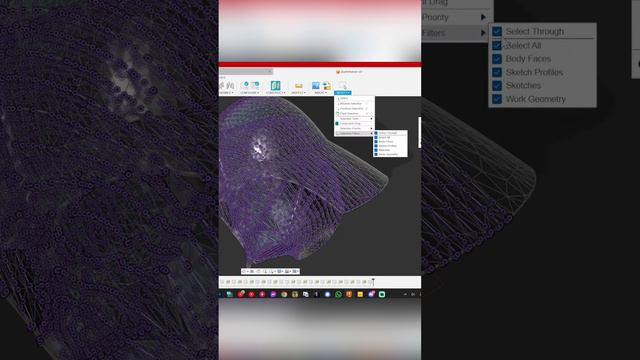Click the orange-and-blue icon in the INSERT group
Screen dimensions: 640x360
pos(327,86)
